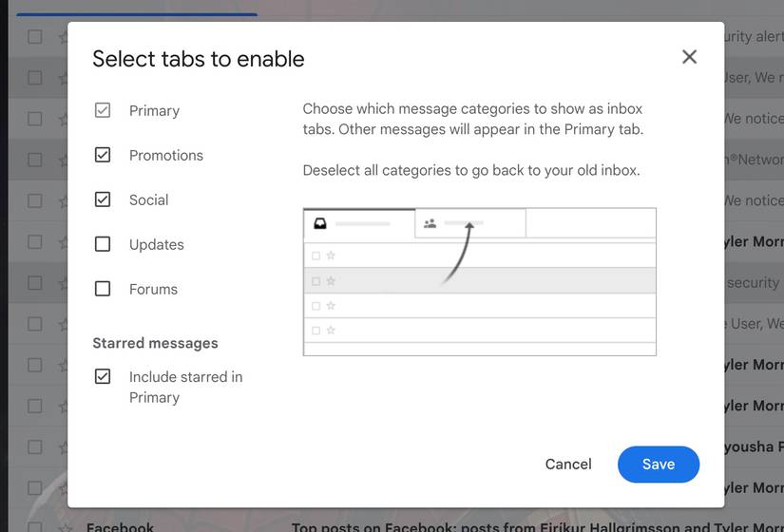Viewport: 784px width, 532px height.
Task: Open the Top posts on Facebook email
Action: 532,527
